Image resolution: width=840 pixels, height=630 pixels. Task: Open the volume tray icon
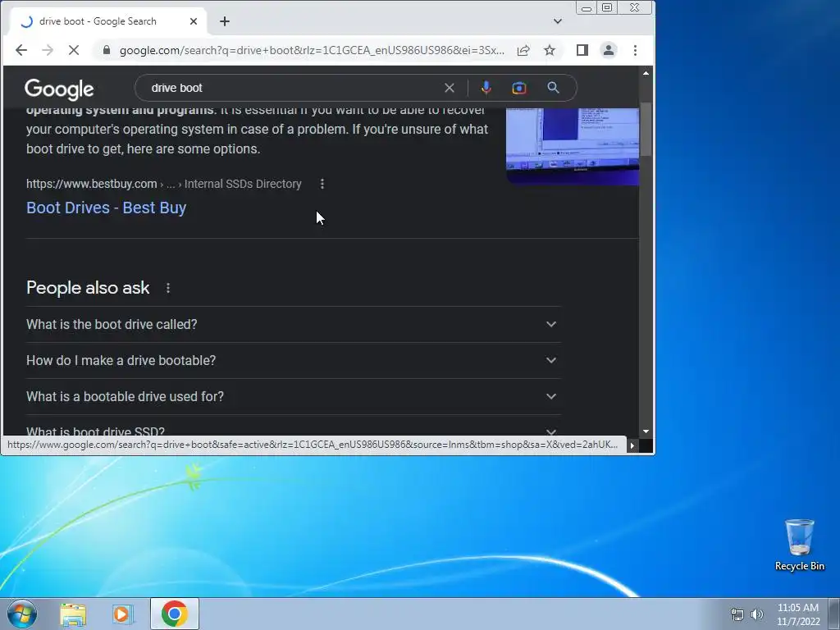pos(757,614)
